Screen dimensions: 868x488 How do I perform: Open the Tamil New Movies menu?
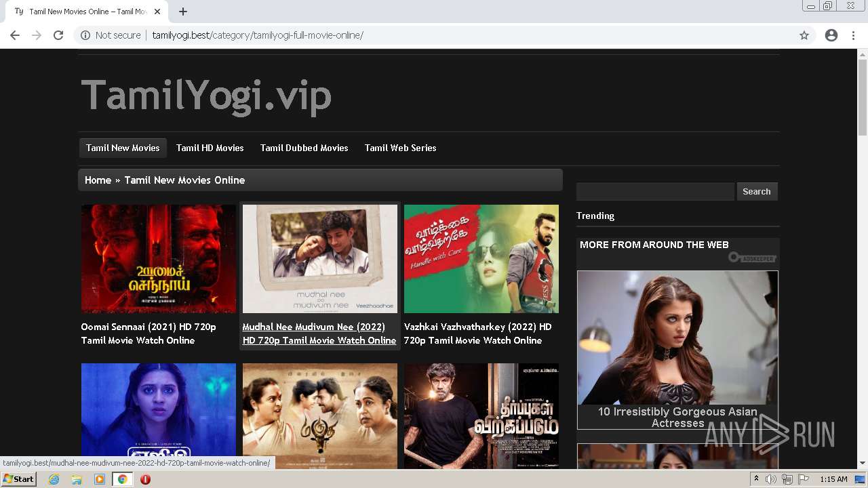pos(123,148)
